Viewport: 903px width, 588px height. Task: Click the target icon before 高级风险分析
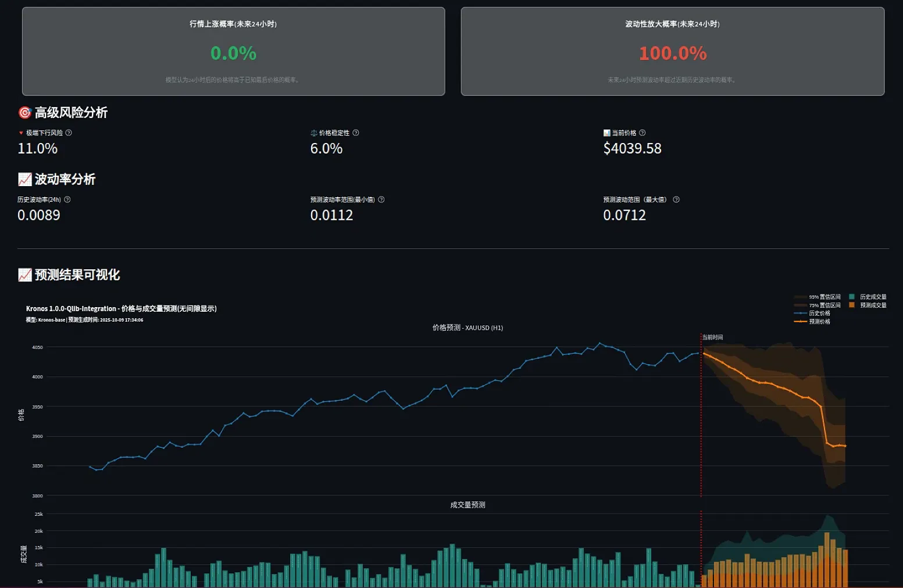[24, 113]
